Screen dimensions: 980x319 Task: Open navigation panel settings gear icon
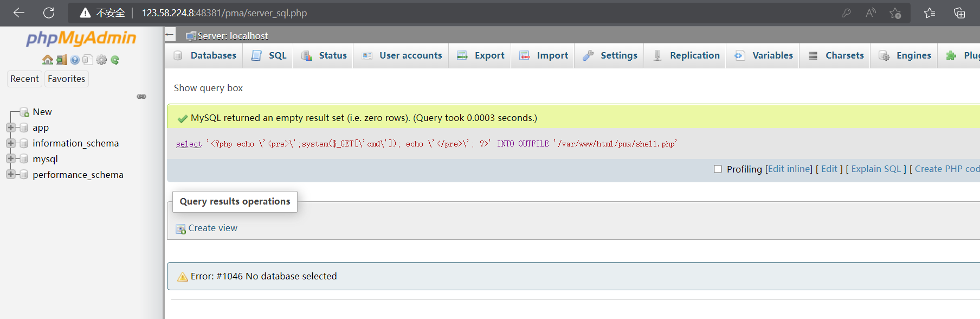pyautogui.click(x=101, y=60)
